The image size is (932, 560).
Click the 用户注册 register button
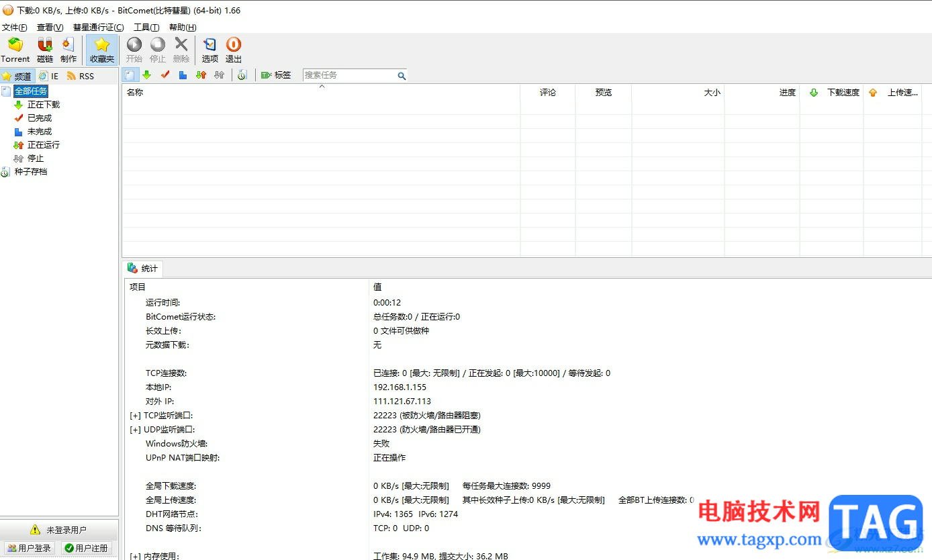coord(85,548)
